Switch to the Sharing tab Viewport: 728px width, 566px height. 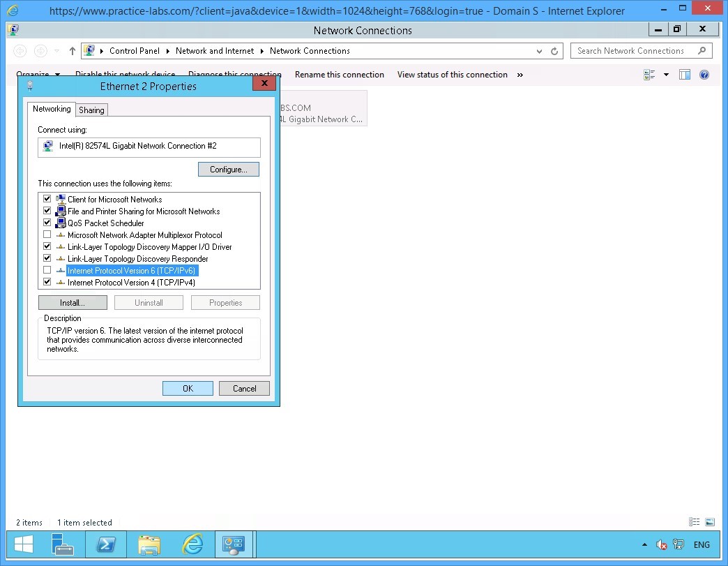tap(91, 110)
